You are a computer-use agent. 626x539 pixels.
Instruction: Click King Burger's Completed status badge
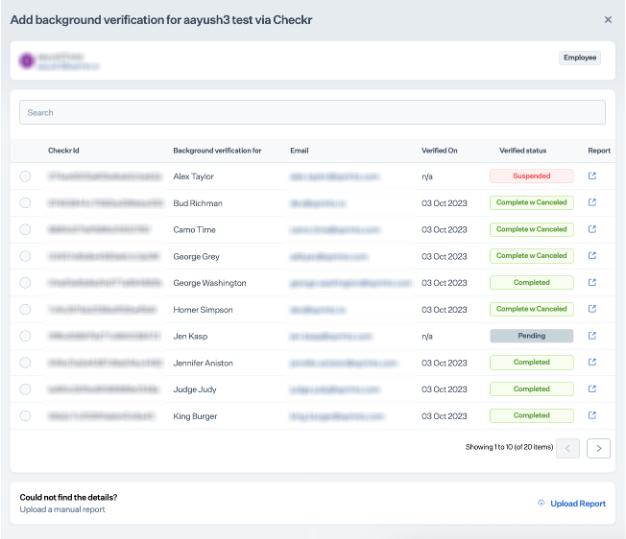531,415
